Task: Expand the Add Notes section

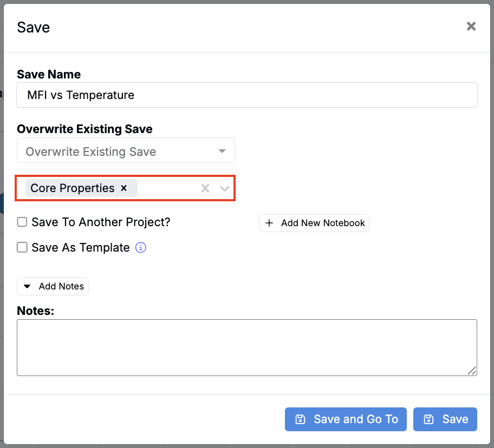Action: point(53,286)
